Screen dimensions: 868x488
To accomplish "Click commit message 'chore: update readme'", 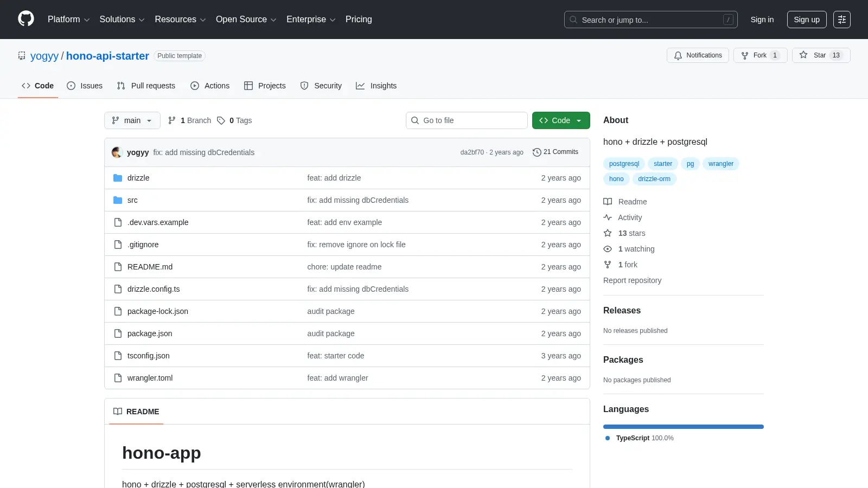I will tap(344, 267).
